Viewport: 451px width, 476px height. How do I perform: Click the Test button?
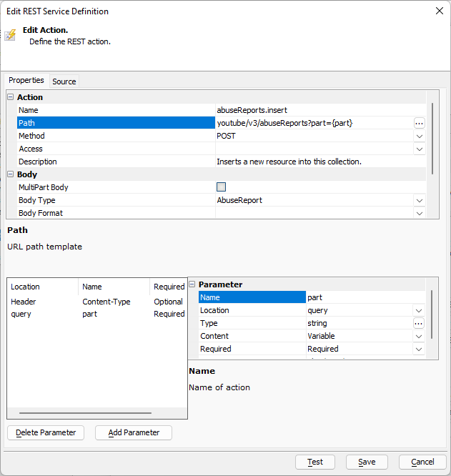coord(315,462)
